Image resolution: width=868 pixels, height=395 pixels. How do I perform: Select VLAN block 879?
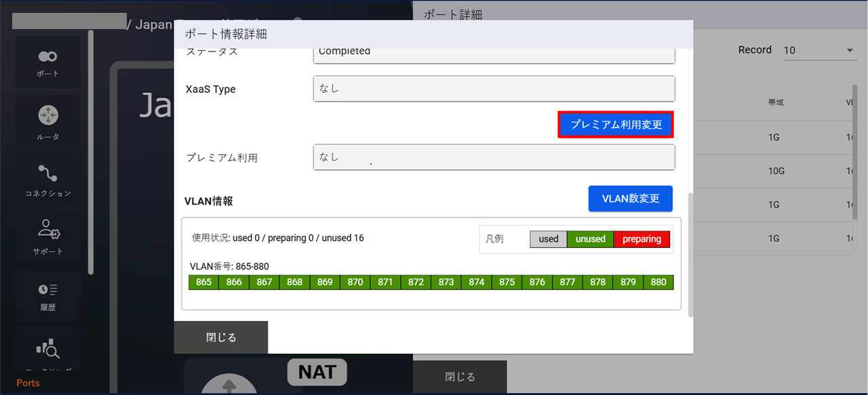point(628,282)
